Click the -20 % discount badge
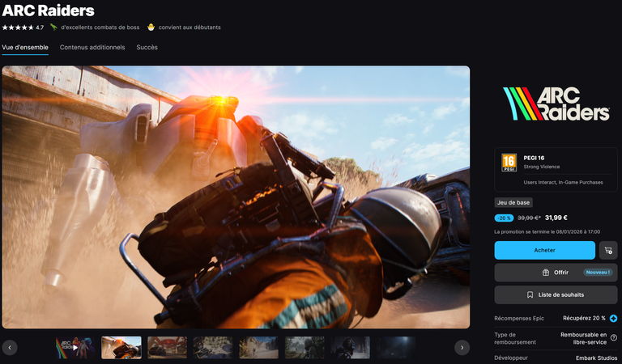The image size is (622, 364). 504,218
